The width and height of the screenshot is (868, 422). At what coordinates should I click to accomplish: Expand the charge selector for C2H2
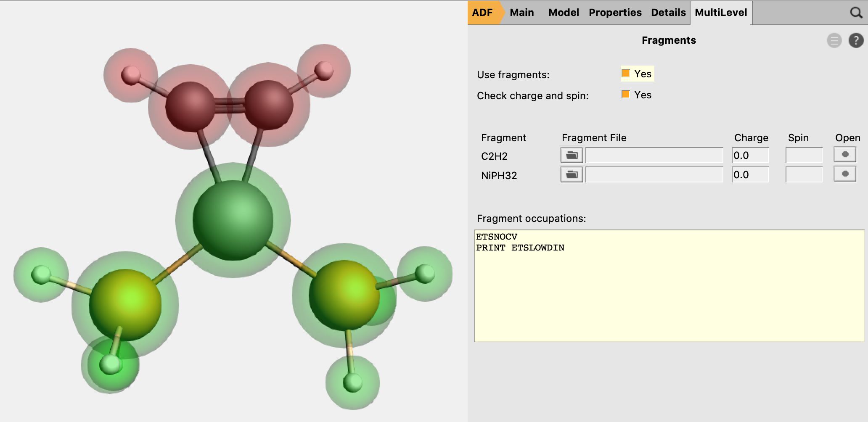(x=751, y=155)
